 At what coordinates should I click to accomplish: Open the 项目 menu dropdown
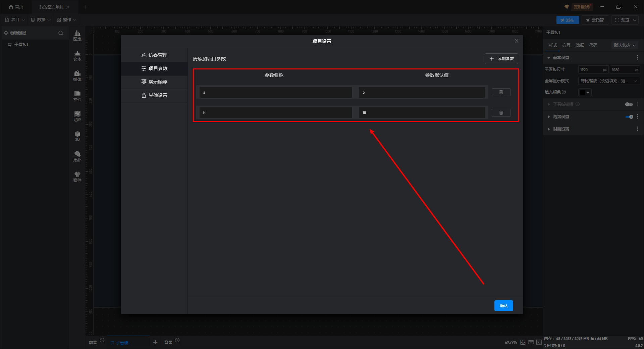pyautogui.click(x=15, y=20)
